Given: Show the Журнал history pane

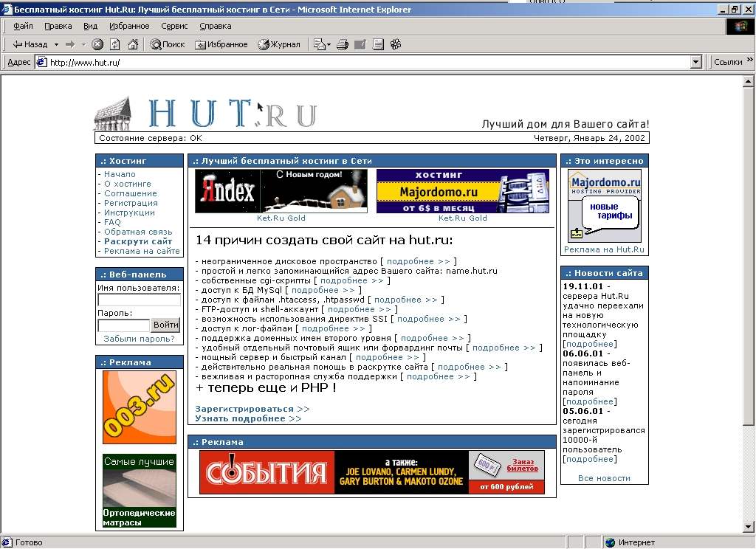Looking at the screenshot, I should click(x=278, y=44).
